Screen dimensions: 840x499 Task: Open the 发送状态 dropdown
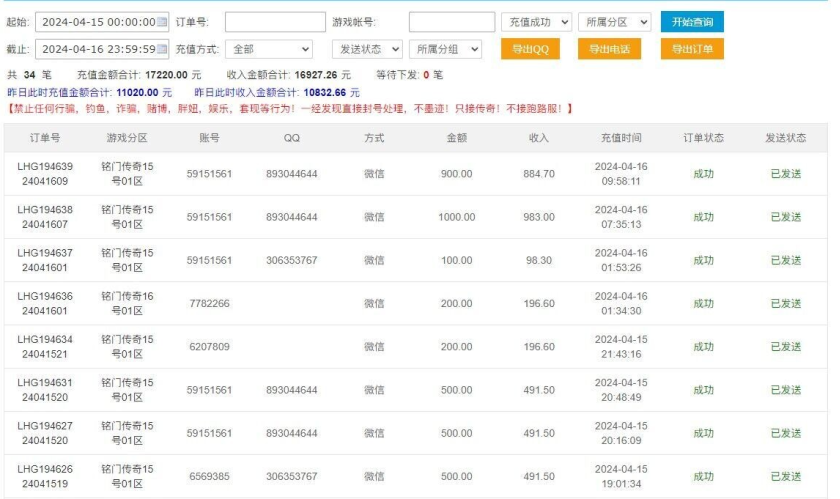click(x=367, y=49)
